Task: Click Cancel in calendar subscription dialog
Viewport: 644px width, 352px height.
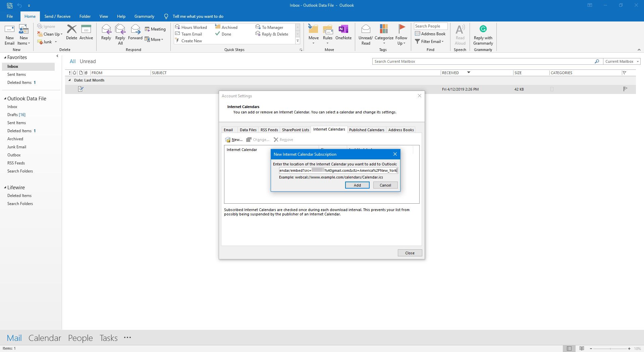Action: (385, 185)
